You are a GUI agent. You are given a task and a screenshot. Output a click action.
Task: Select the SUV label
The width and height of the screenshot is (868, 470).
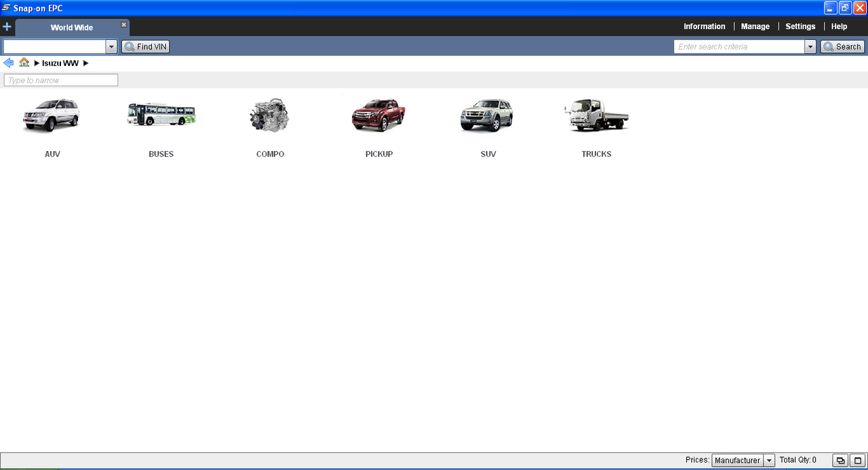click(x=488, y=154)
